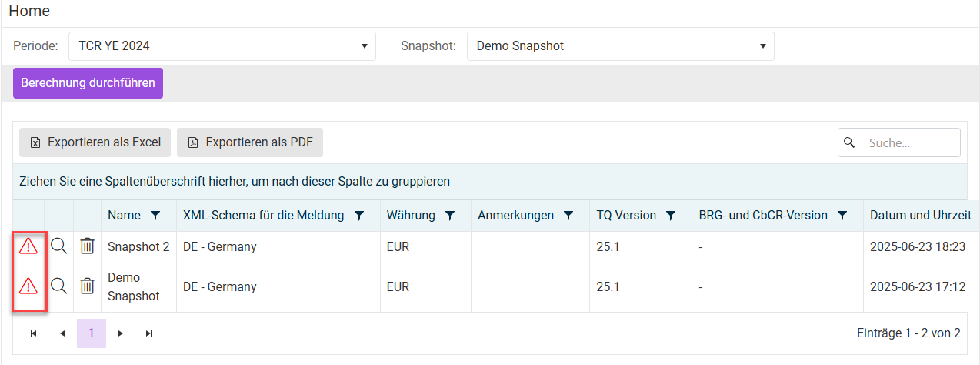Click warning icon for Demo Snapshot row

coord(28,286)
